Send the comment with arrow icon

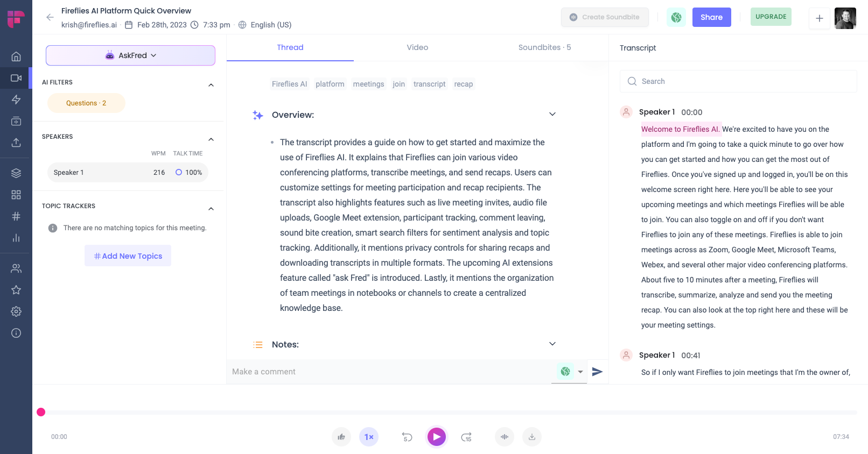pos(597,372)
